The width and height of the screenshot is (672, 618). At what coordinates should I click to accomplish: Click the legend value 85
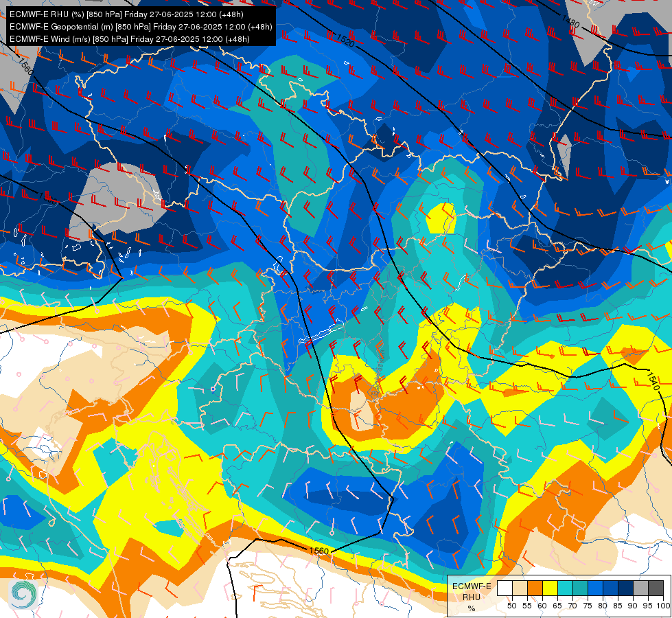[618, 606]
